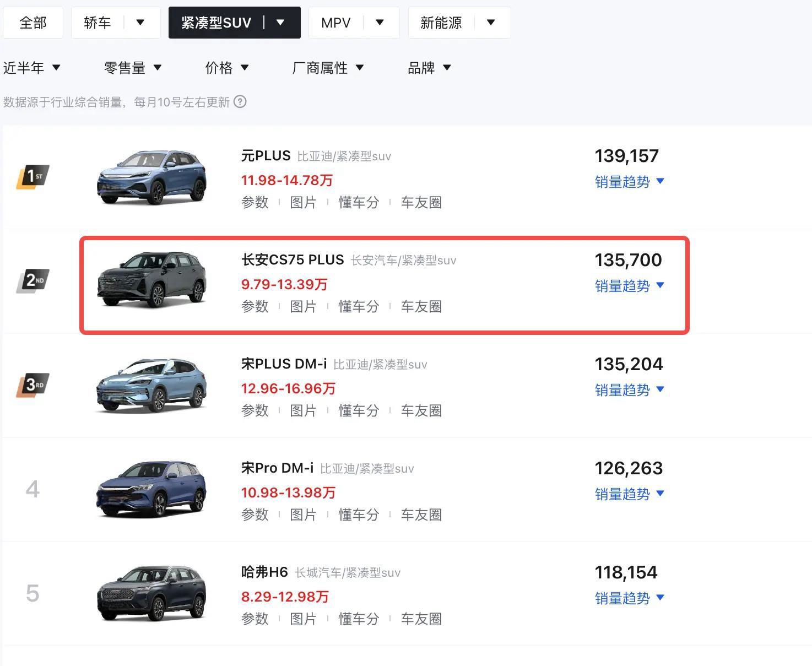Open 车友圈 link for 元PLUS
The image size is (812, 666).
pos(421,202)
